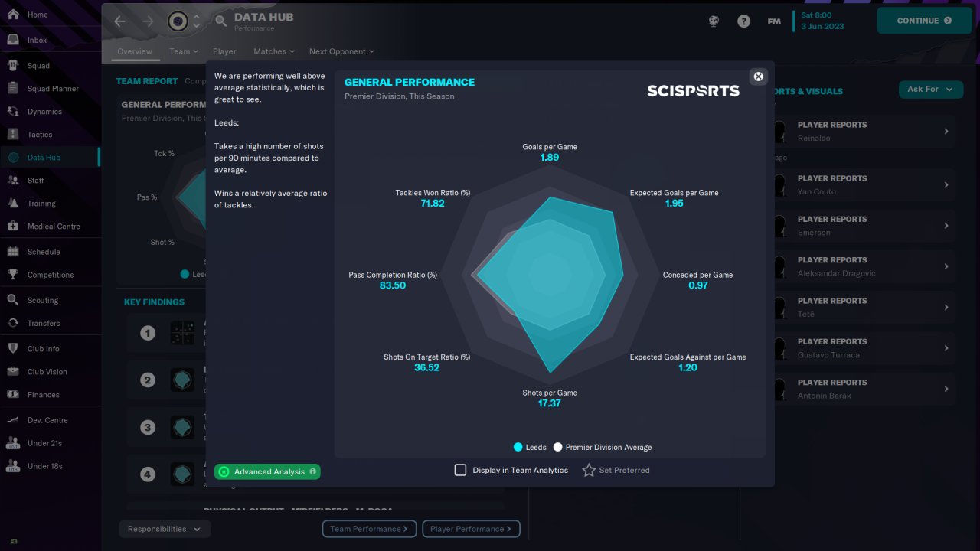Open the Dynamics section

tap(51, 112)
